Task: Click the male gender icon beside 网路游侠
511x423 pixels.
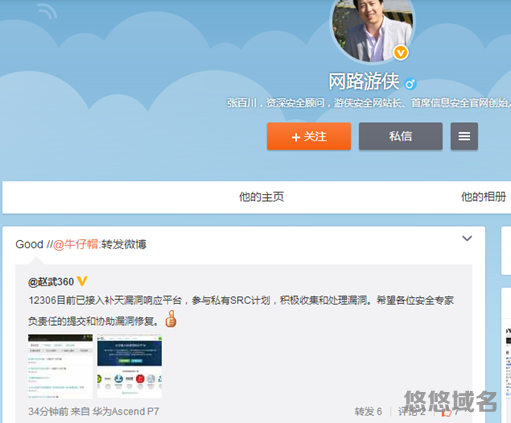Action: pyautogui.click(x=410, y=84)
